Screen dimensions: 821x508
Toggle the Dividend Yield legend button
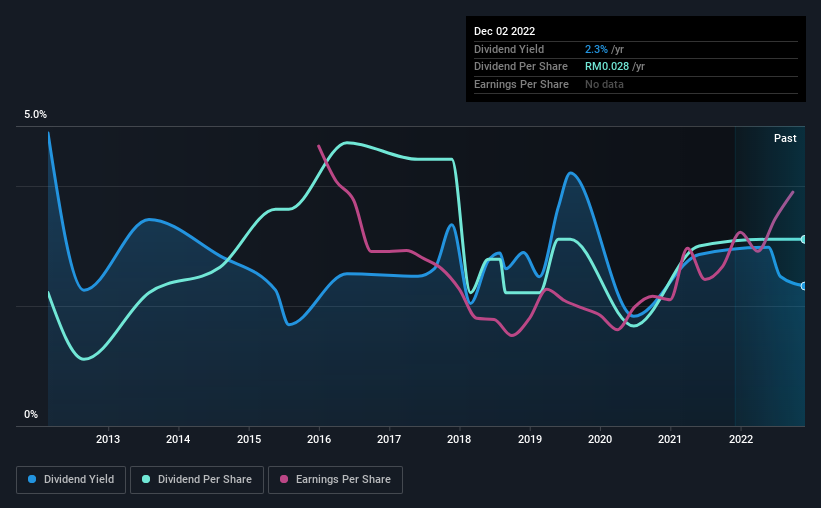tap(71, 480)
